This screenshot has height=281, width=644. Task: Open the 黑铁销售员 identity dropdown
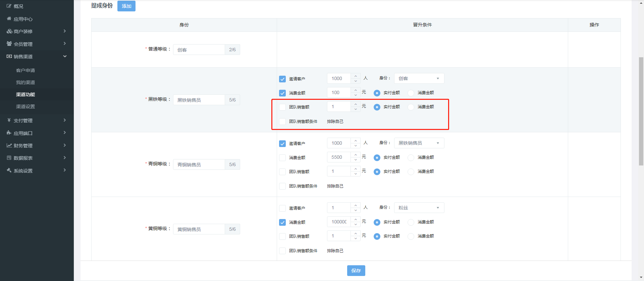pos(419,143)
